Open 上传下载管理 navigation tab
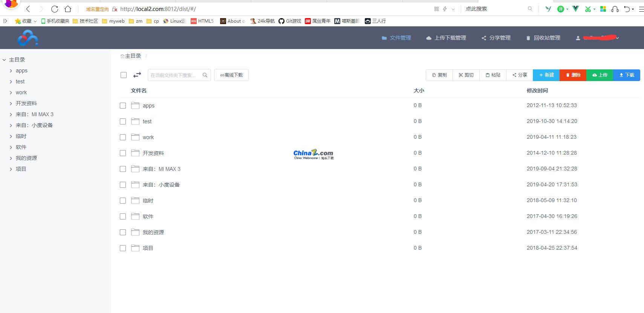 [446, 38]
